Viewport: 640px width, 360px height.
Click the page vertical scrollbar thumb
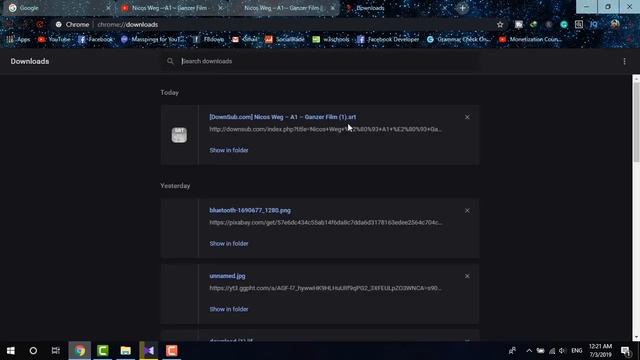tap(636, 122)
